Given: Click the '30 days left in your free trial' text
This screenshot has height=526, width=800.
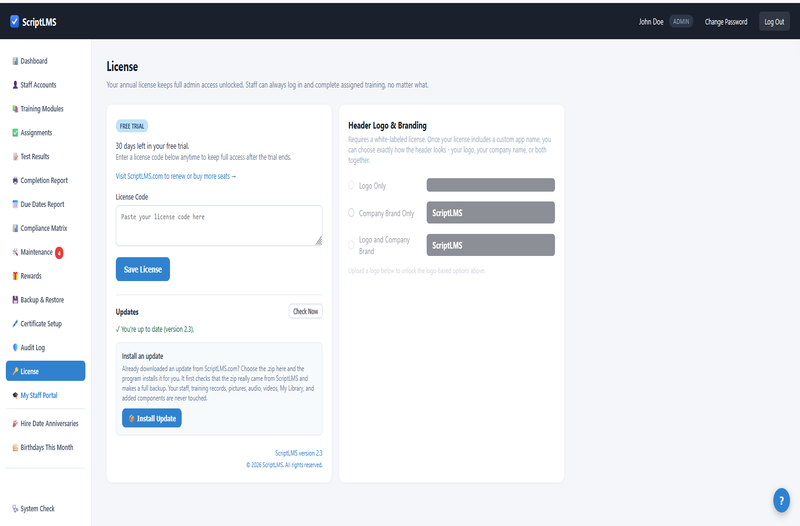Looking at the screenshot, I should click(153, 146).
